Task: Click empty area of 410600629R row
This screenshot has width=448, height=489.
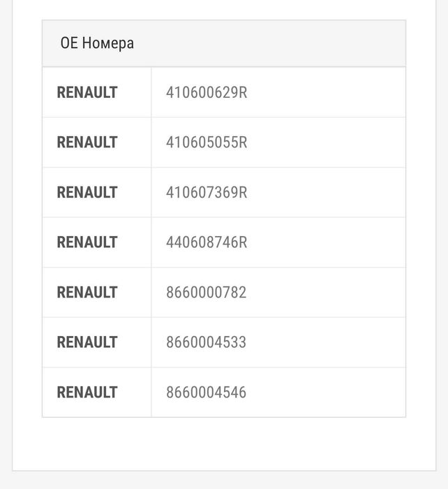Action: click(326, 92)
